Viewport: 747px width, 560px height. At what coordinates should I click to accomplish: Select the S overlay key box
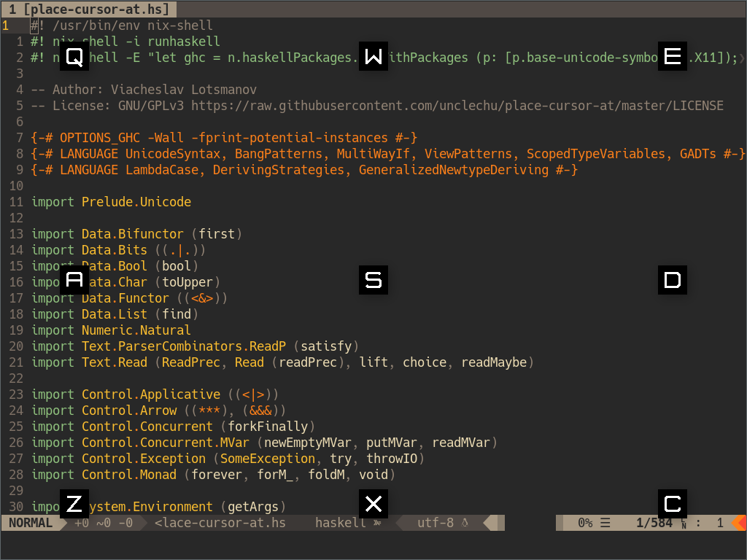click(x=373, y=280)
